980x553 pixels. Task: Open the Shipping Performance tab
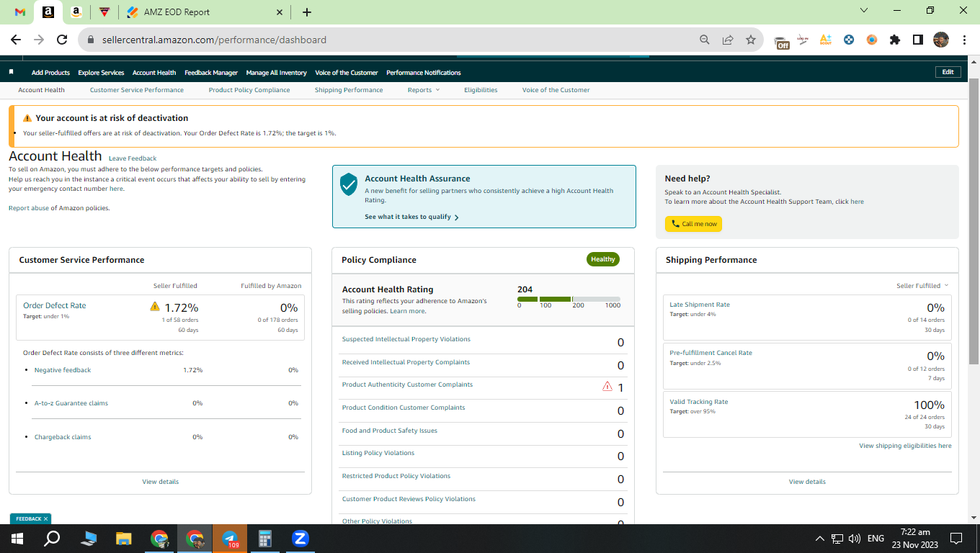pos(349,90)
